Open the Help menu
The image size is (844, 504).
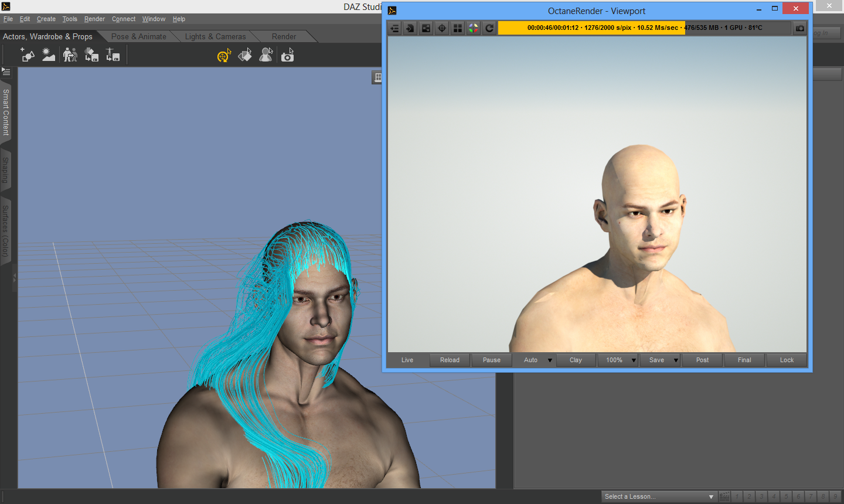[179, 19]
